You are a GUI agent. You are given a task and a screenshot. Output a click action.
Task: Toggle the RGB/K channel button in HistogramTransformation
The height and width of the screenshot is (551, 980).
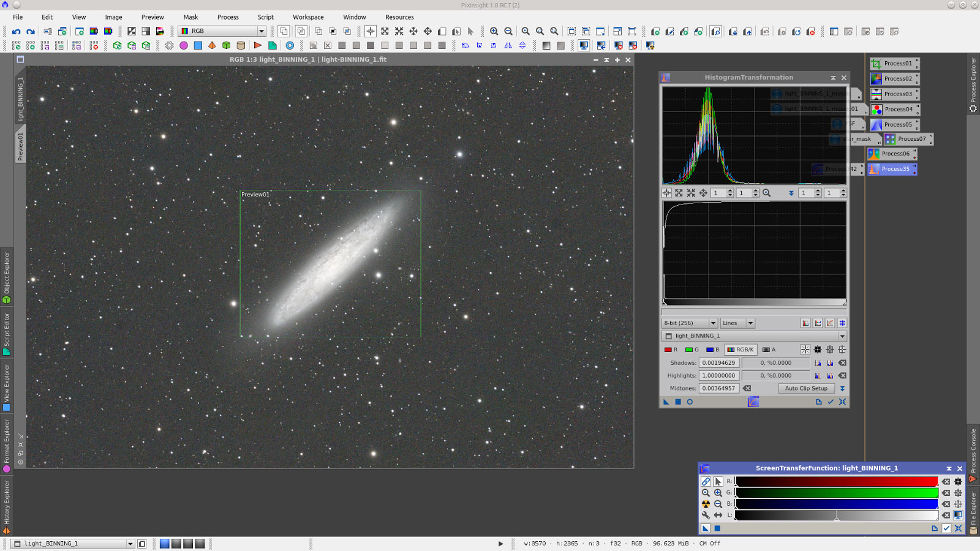(x=742, y=349)
